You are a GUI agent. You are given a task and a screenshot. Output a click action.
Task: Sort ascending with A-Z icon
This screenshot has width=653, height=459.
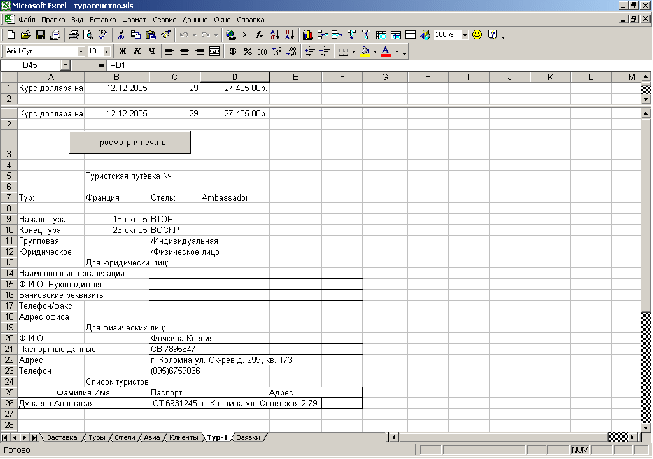coord(274,35)
